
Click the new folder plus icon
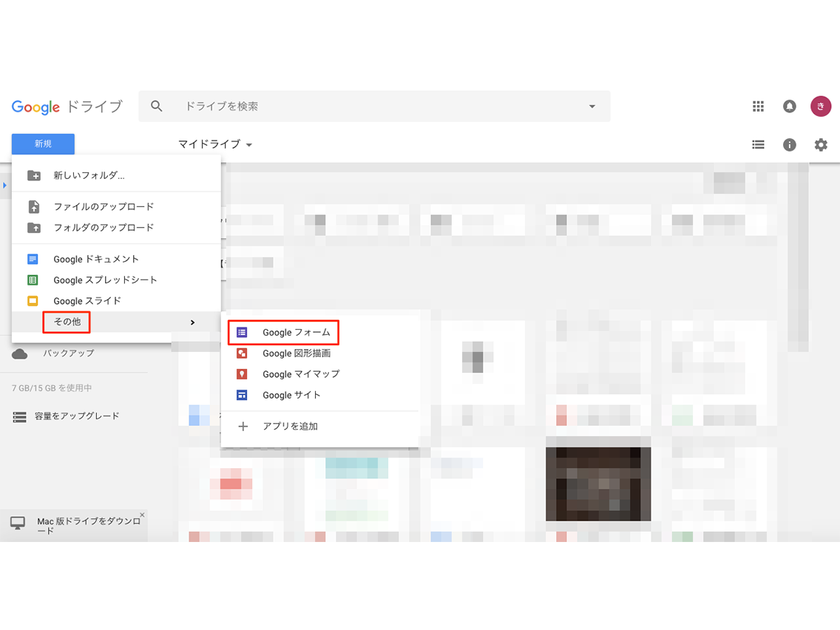pos(34,175)
